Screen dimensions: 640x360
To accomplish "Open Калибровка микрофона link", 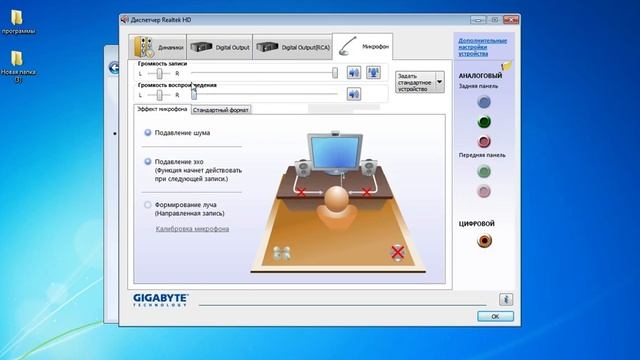I will [192, 229].
